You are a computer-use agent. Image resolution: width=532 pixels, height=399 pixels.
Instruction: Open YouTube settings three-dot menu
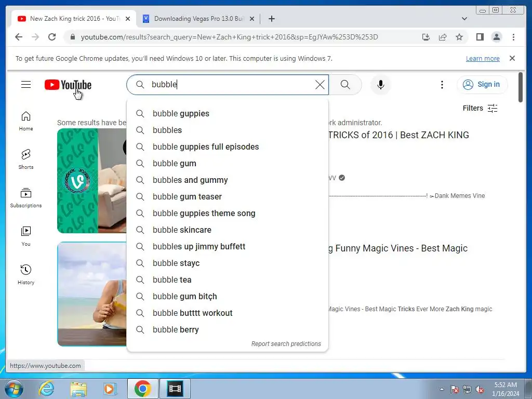coord(442,85)
